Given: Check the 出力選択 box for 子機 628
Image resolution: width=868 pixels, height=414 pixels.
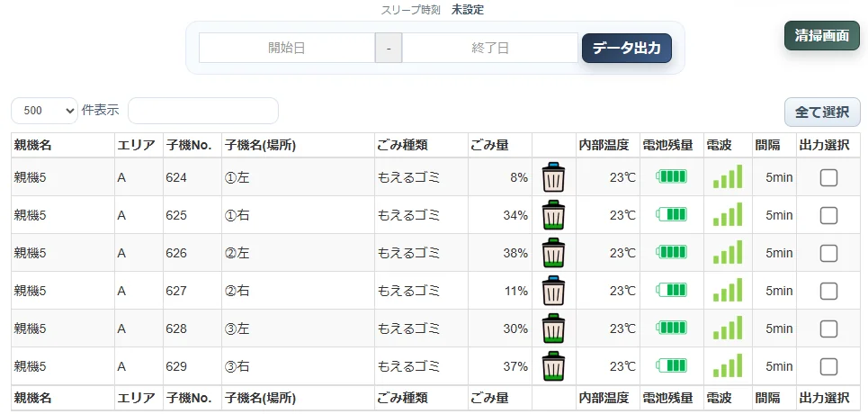Looking at the screenshot, I should (x=828, y=328).
